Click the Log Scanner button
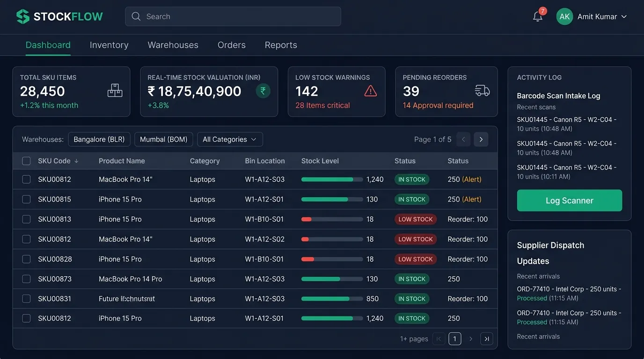644x359 pixels. [x=570, y=201]
